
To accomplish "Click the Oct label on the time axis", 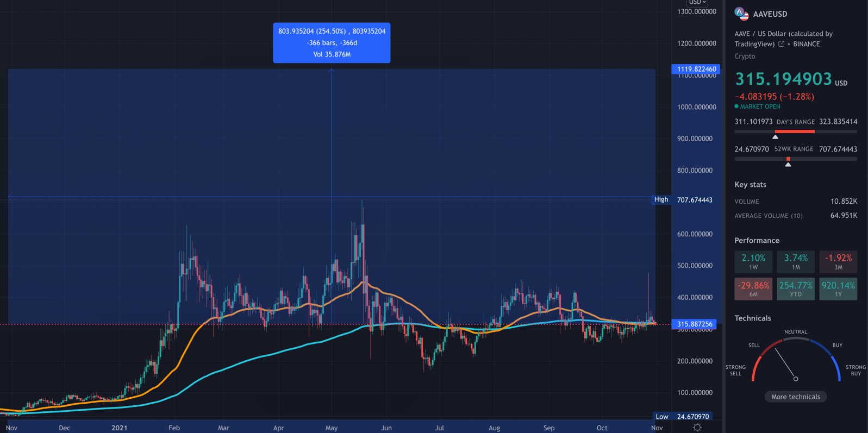I will click(x=602, y=428).
